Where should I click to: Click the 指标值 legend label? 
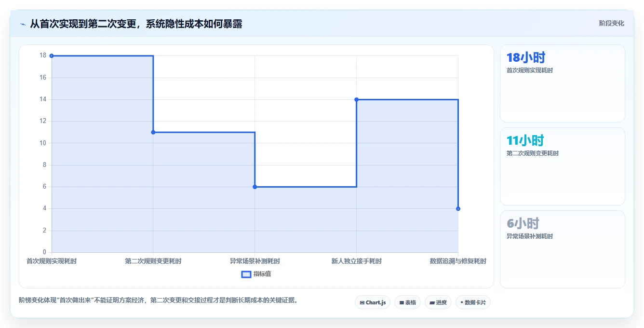click(262, 274)
